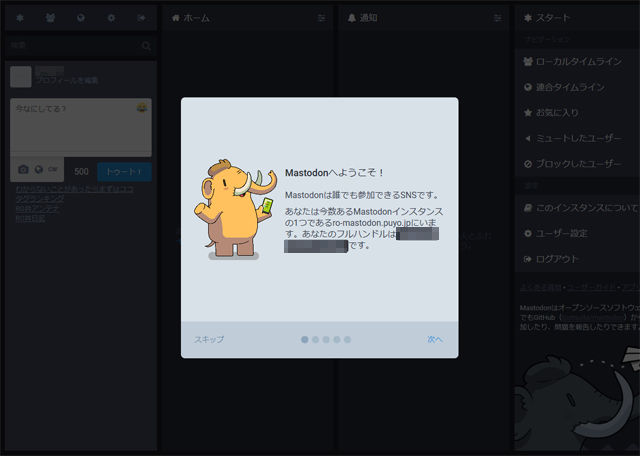Expand ホーム column settings sliders icon
Image resolution: width=640 pixels, height=456 pixels.
(322, 18)
